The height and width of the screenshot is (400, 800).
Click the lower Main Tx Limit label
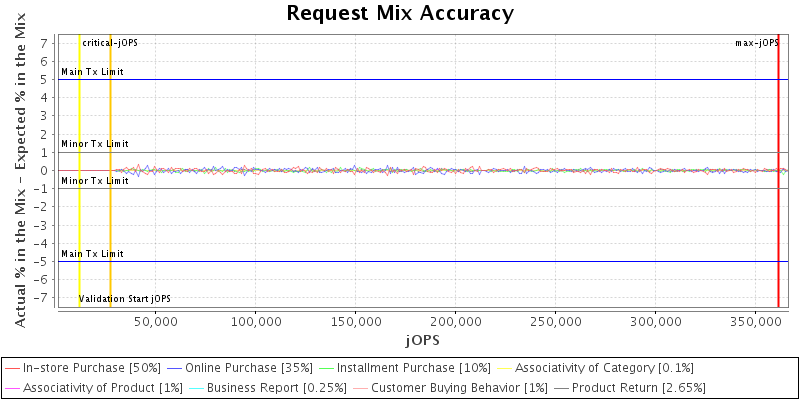[92, 254]
